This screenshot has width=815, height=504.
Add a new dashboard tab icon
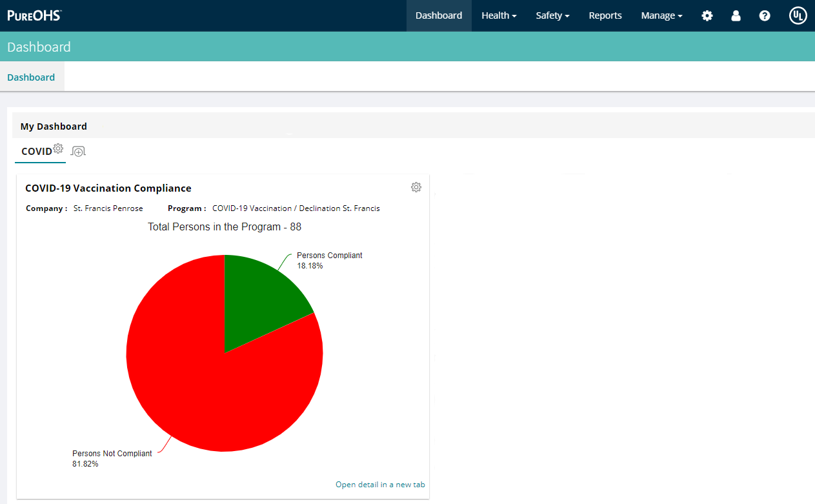coord(78,151)
